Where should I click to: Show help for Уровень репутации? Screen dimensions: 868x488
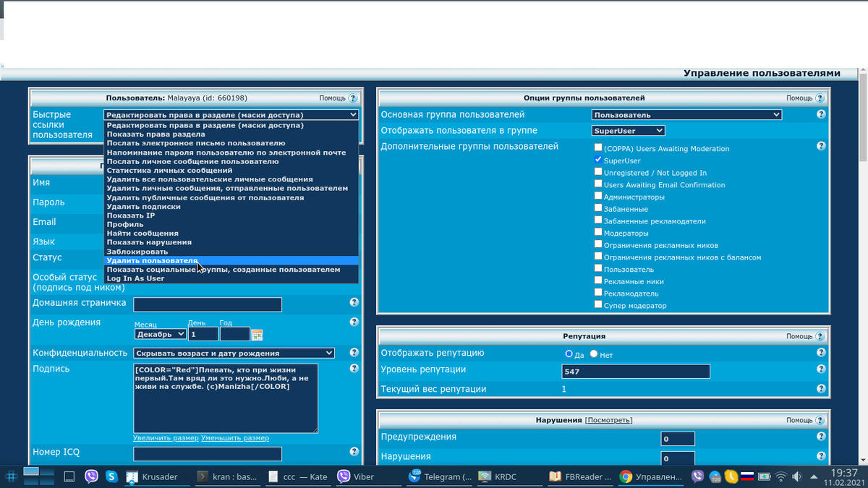tap(821, 369)
